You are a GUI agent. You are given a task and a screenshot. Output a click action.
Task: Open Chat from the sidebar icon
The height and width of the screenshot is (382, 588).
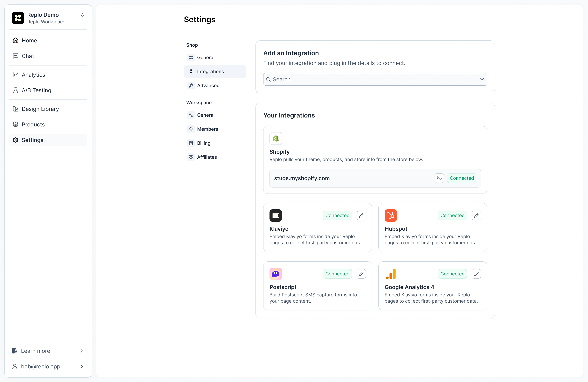tap(15, 56)
